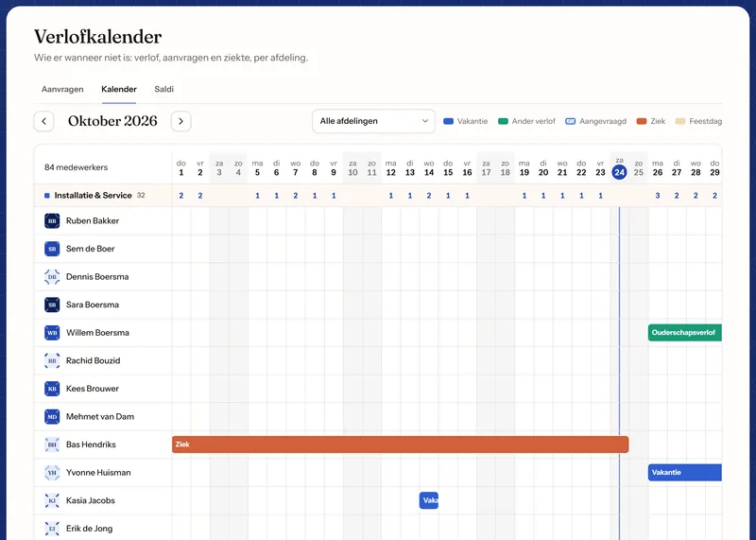Viewport: 756px width, 540px height.
Task: Click the name Kees Brouwer
Action: click(x=93, y=389)
